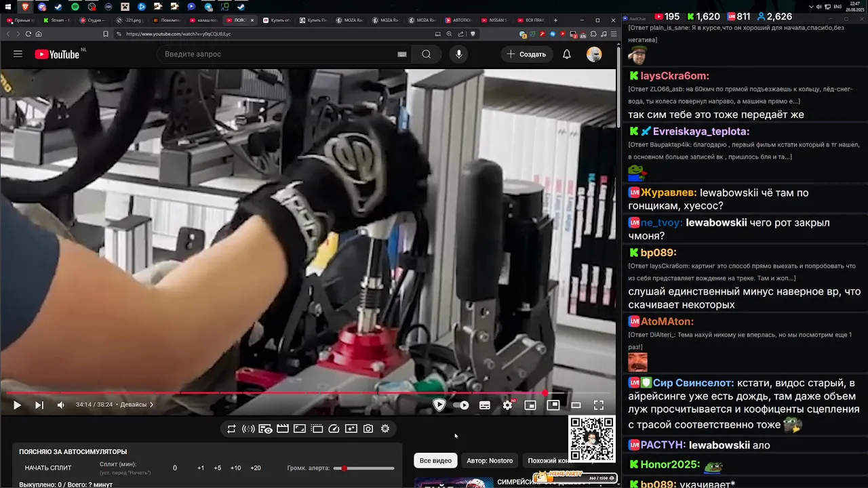Toggle theater mode

coord(576,405)
